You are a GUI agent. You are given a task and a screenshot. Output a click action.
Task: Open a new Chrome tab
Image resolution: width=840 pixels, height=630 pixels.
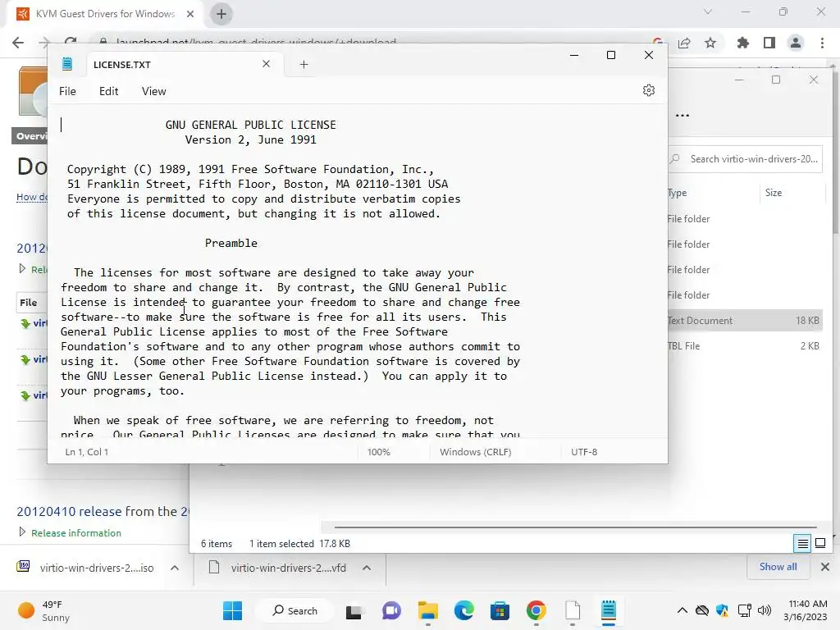coord(221,14)
